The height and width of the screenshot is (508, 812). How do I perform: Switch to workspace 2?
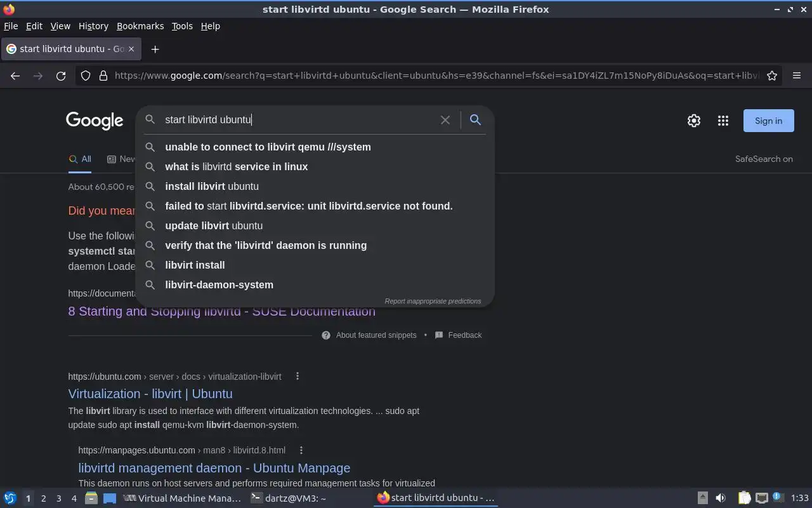(43, 498)
